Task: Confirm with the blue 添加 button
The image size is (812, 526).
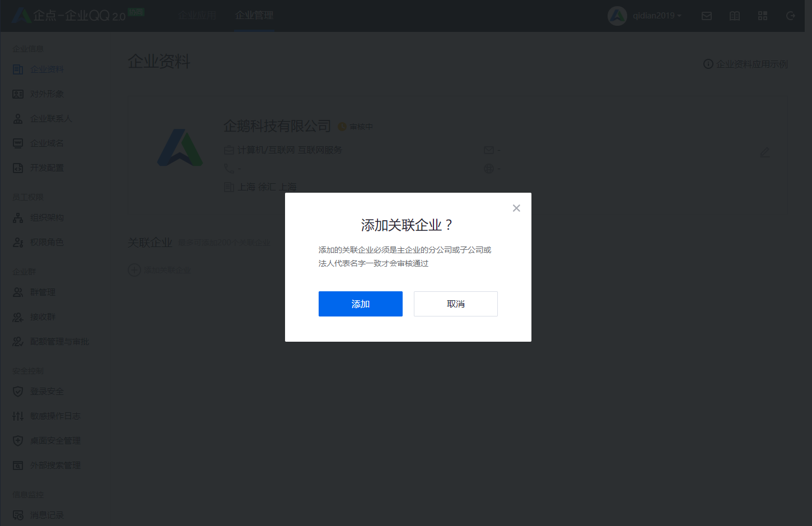Action: click(360, 304)
